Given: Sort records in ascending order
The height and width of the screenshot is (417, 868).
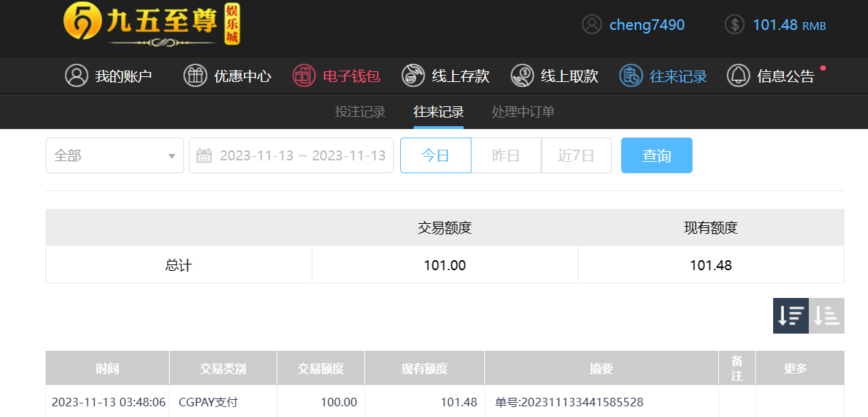Looking at the screenshot, I should click(827, 316).
